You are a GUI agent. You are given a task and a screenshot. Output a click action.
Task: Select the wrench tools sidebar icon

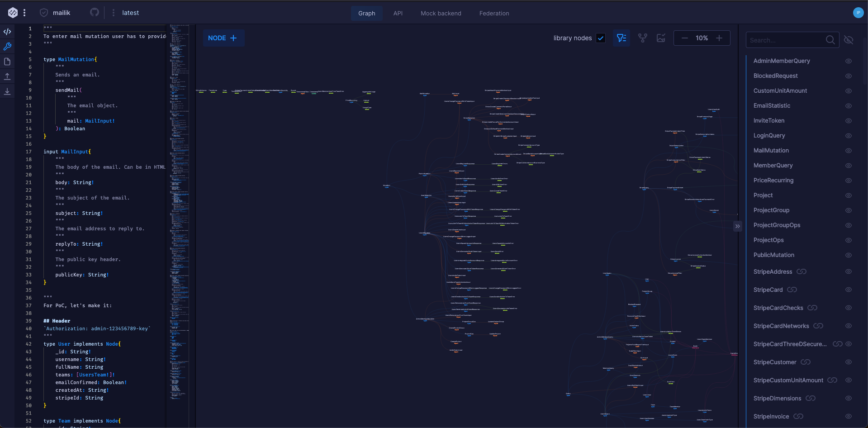(x=7, y=47)
